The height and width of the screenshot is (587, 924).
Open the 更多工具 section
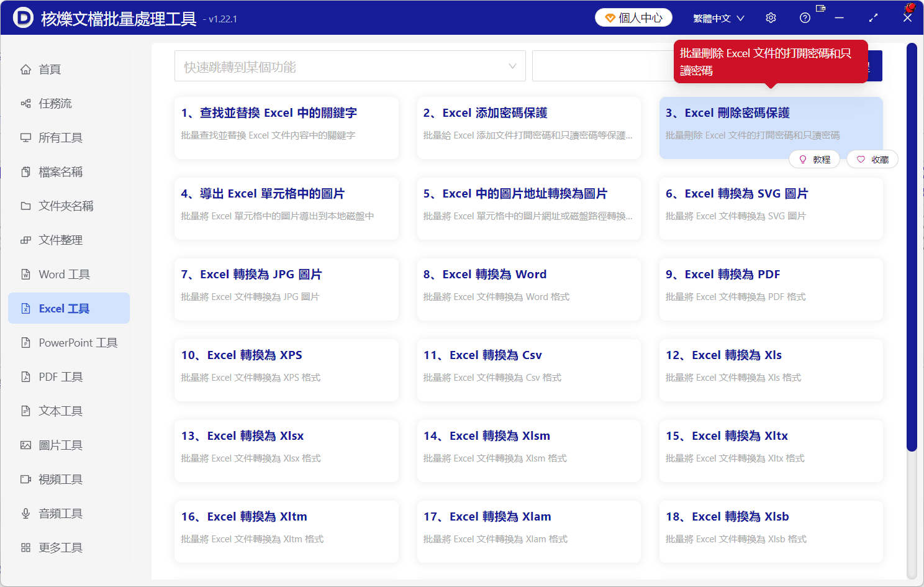[x=59, y=547]
